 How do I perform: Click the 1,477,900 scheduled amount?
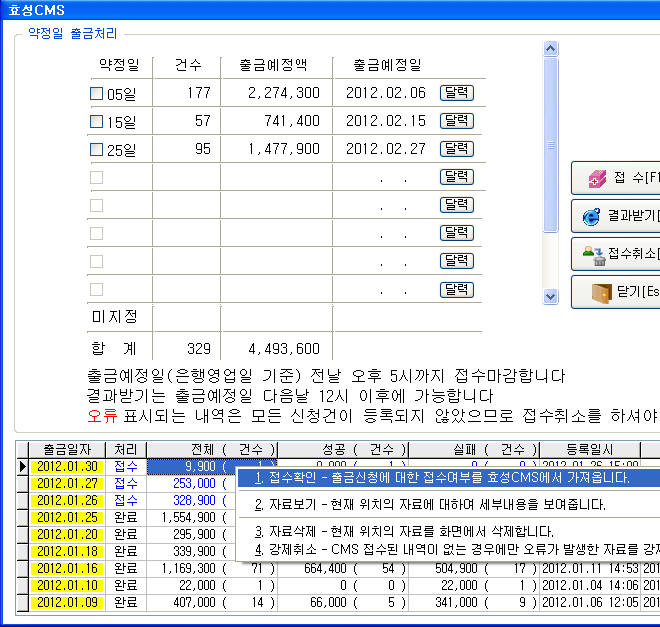coord(284,149)
